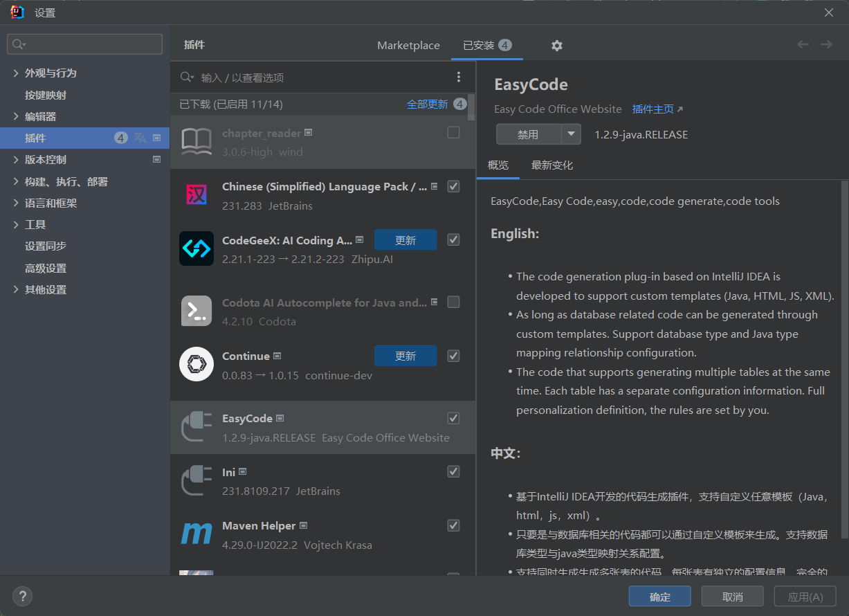Open the 最新变化 tab
The image size is (849, 616).
pos(552,165)
